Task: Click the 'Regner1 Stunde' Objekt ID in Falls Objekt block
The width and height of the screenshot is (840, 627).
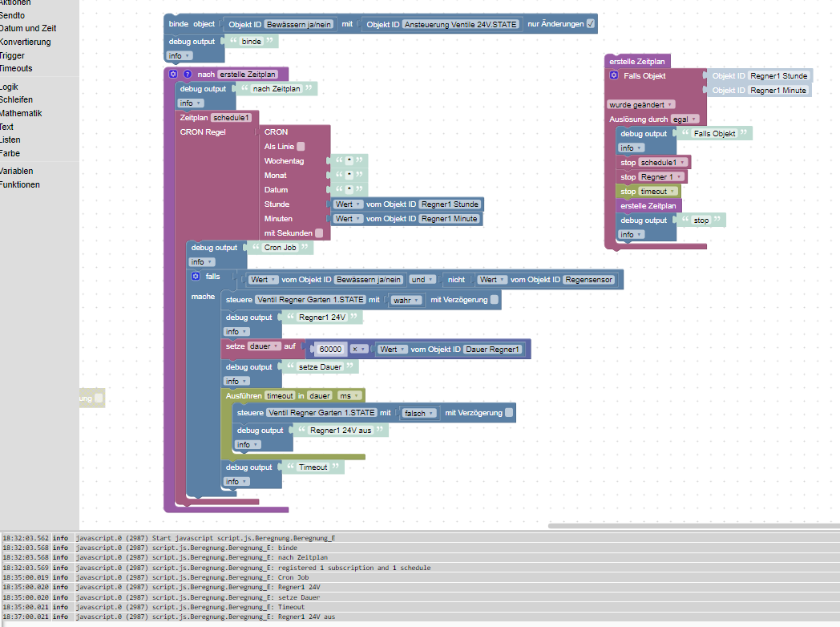Action: pos(778,76)
